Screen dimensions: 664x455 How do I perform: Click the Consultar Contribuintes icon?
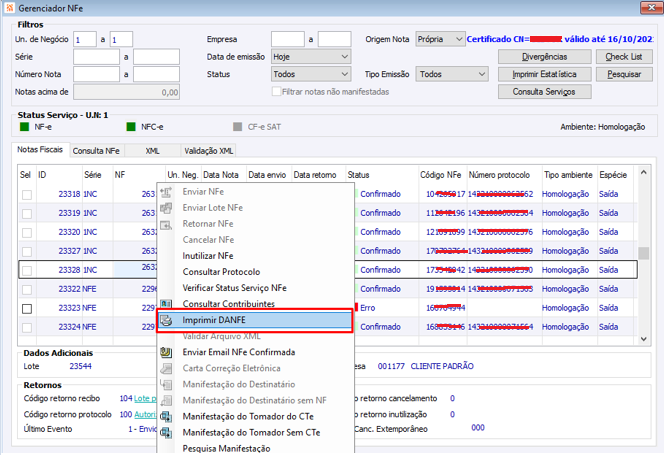167,304
